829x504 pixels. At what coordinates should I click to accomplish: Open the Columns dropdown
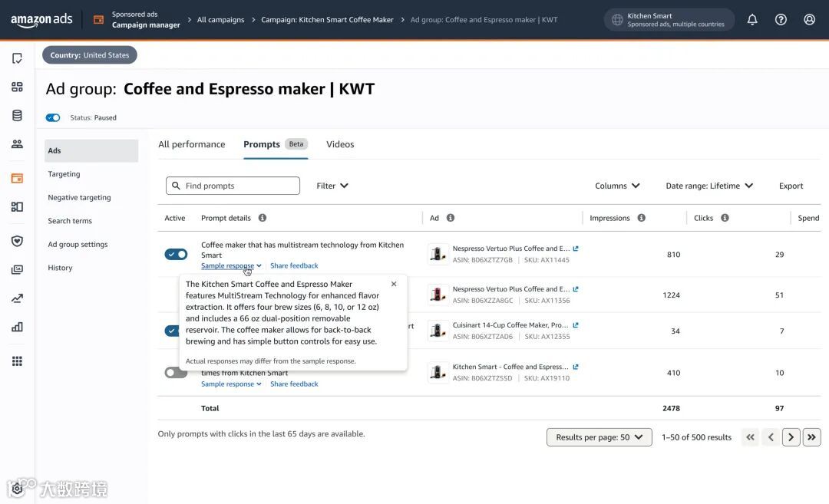(x=617, y=186)
